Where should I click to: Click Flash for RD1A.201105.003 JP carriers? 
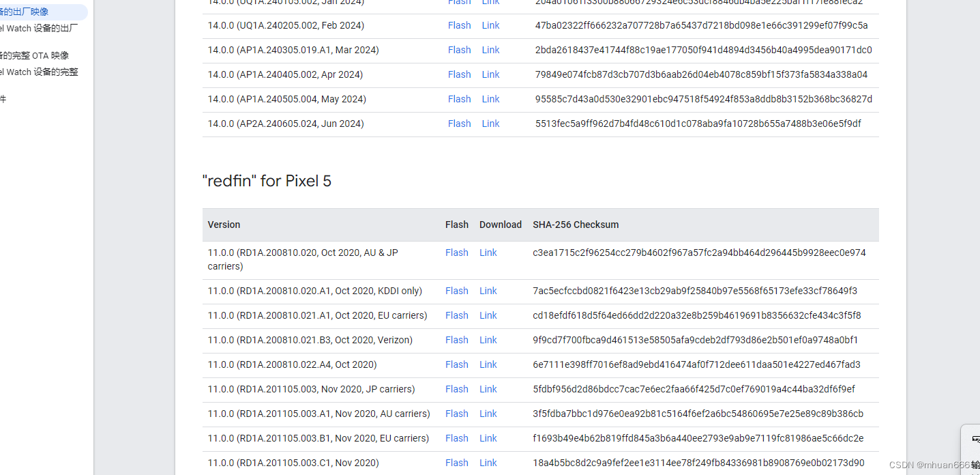[456, 389]
